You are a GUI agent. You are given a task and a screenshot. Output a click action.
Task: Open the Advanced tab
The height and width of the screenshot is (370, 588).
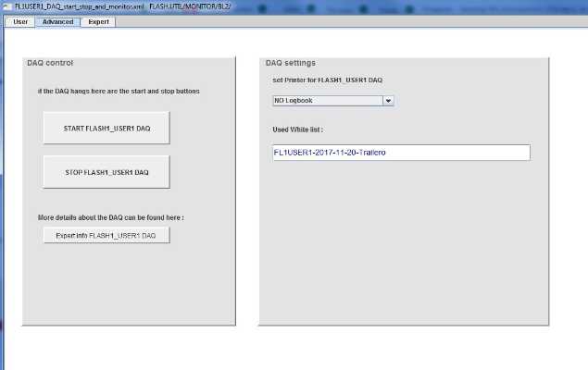point(57,21)
